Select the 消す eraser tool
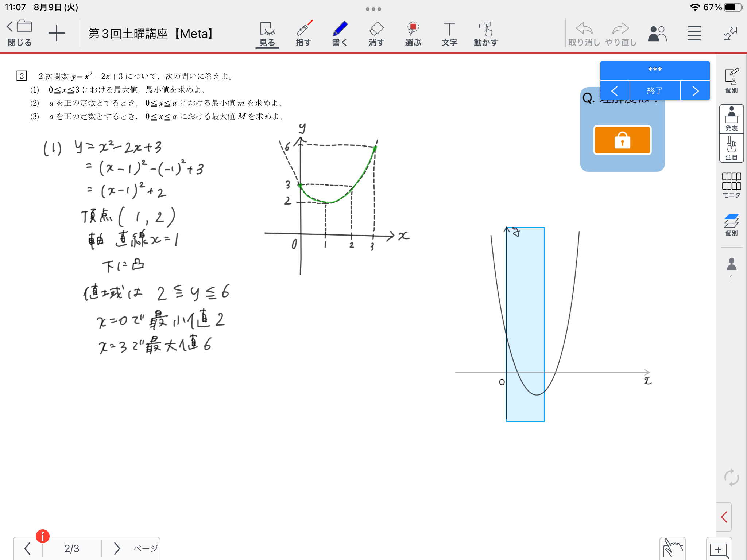Viewport: 747px width, 560px height. pos(376,34)
